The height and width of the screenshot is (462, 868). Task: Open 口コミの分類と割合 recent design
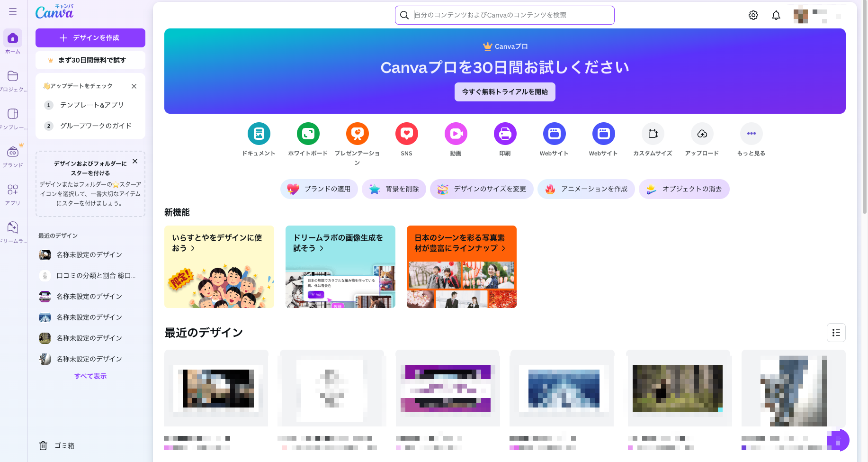90,276
